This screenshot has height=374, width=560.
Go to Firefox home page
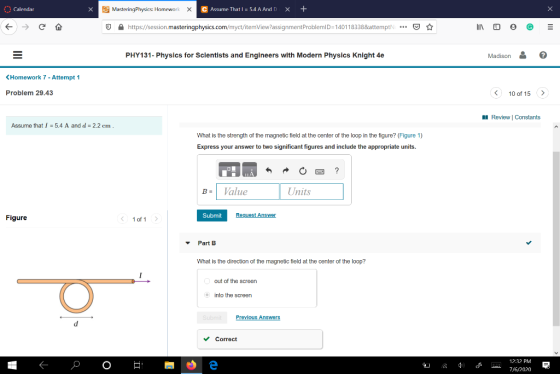(x=59, y=27)
